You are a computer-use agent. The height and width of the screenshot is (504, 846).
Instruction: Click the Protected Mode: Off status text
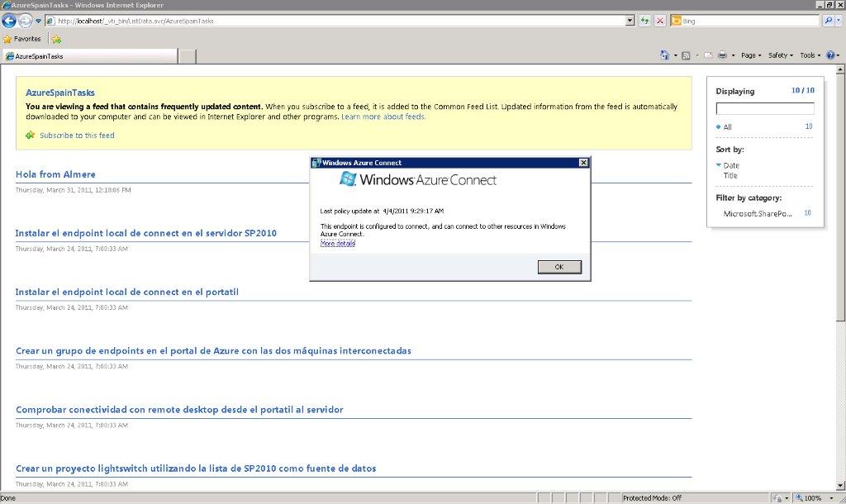click(652, 498)
